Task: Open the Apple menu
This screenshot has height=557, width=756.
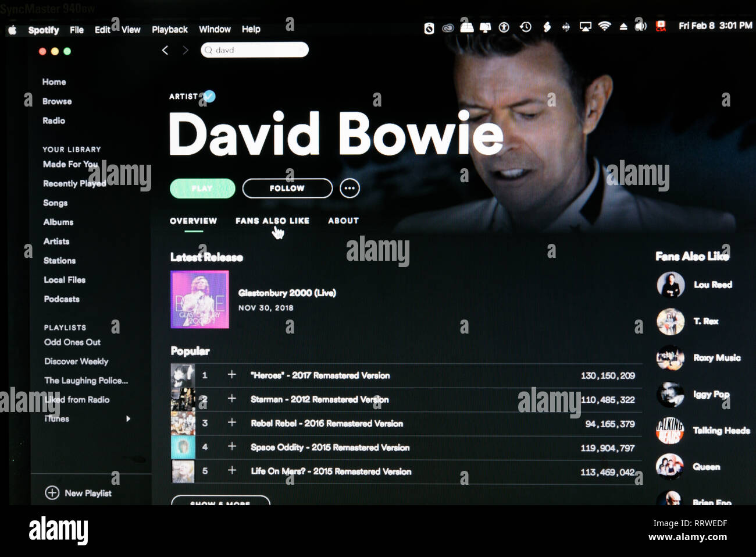Action: click(12, 30)
